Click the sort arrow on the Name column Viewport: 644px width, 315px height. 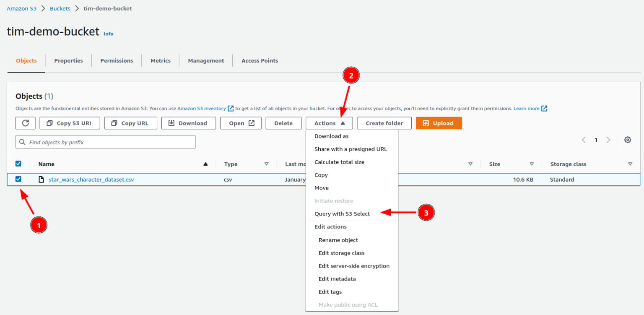[205, 164]
